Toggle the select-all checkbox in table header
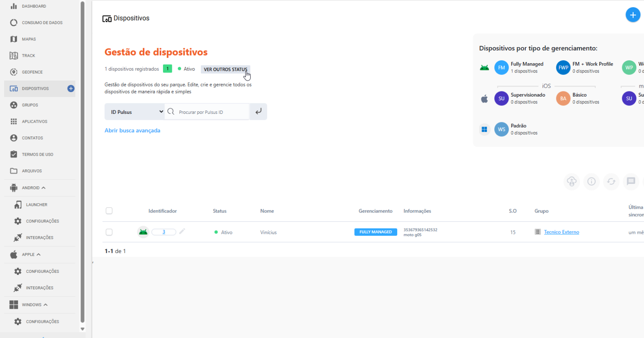 point(109,211)
